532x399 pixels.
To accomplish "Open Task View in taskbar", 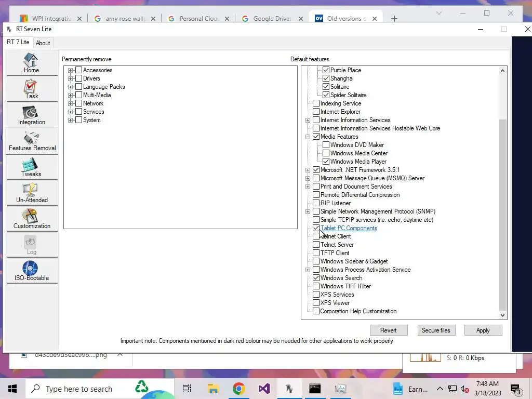I will tap(187, 389).
